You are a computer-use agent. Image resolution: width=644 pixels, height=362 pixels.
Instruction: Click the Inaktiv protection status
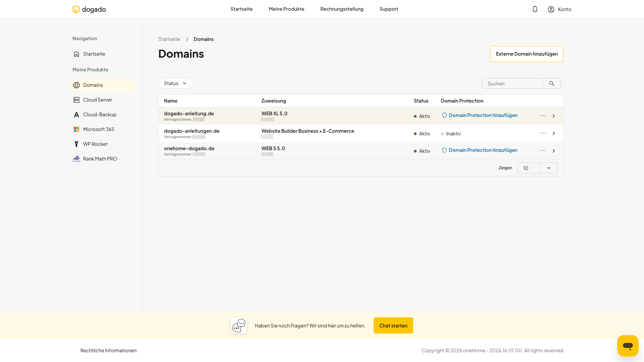coord(451,134)
